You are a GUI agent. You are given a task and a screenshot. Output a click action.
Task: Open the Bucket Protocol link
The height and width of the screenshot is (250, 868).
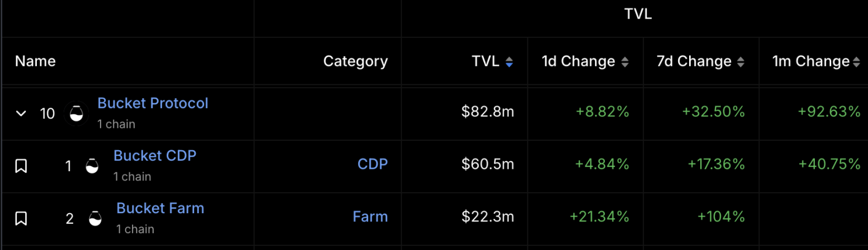coord(153,103)
